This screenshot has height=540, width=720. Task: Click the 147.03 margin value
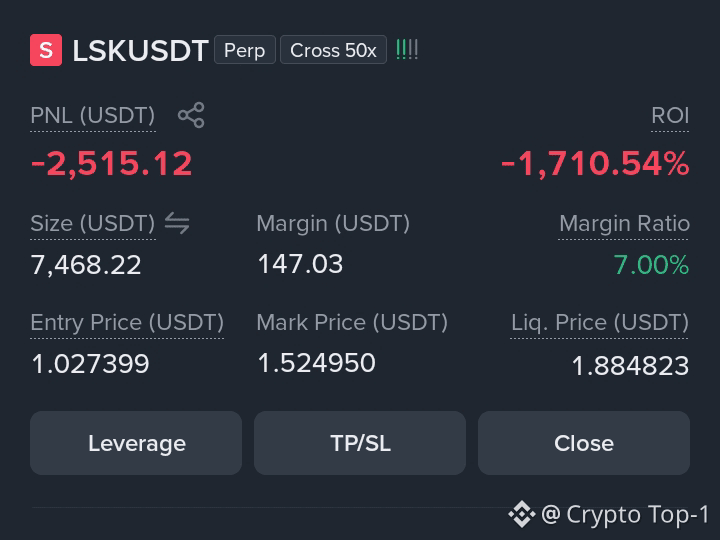click(x=300, y=264)
